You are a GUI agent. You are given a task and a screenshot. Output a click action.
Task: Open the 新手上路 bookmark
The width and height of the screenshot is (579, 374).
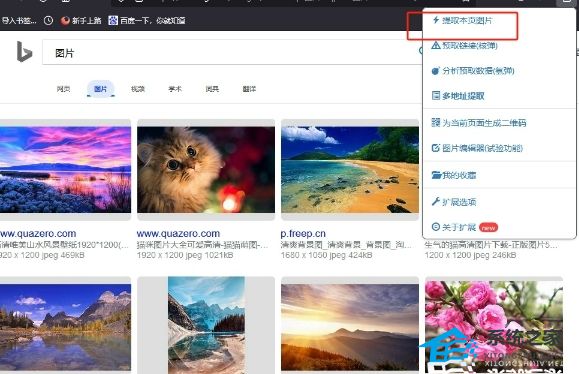pos(86,20)
